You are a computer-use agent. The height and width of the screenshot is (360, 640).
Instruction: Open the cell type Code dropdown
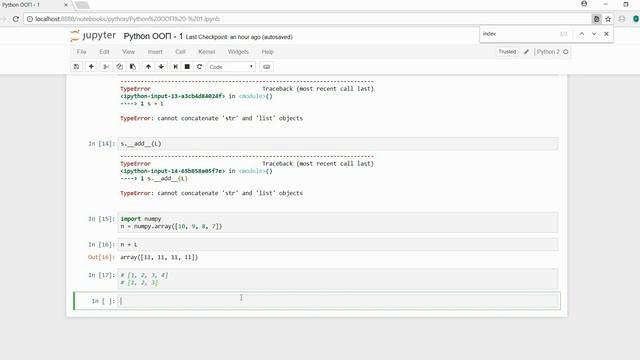click(231, 67)
